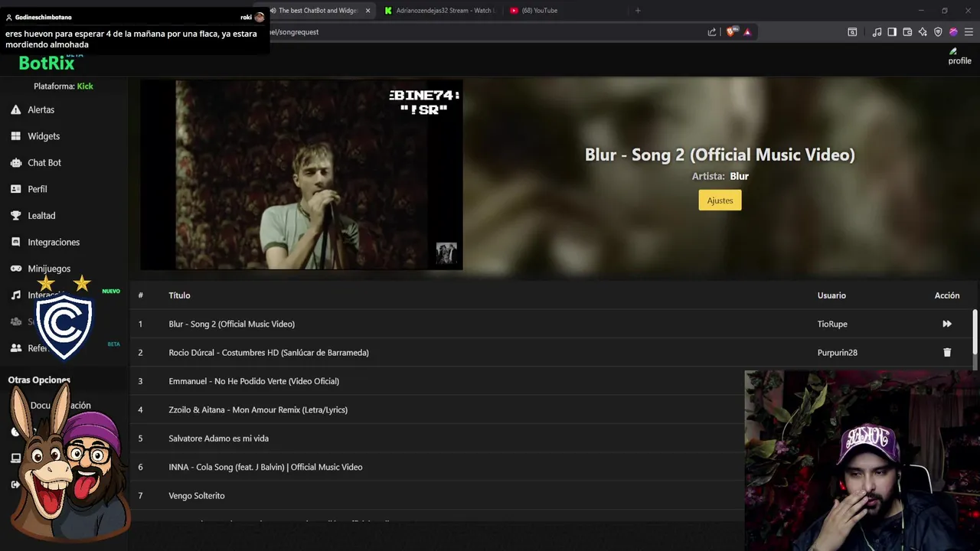This screenshot has width=980, height=551.
Task: Open the Brave playlist music note icon
Action: (877, 32)
